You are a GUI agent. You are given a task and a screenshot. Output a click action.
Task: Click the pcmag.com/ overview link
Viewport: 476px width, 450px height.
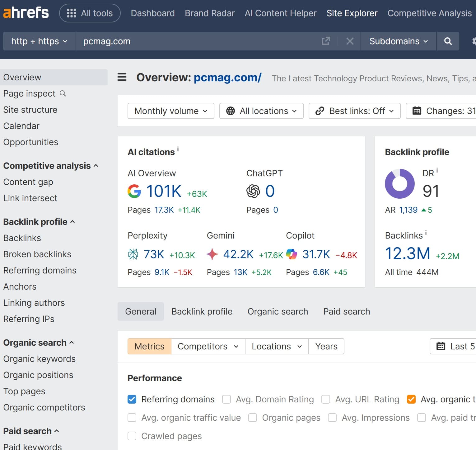227,78
